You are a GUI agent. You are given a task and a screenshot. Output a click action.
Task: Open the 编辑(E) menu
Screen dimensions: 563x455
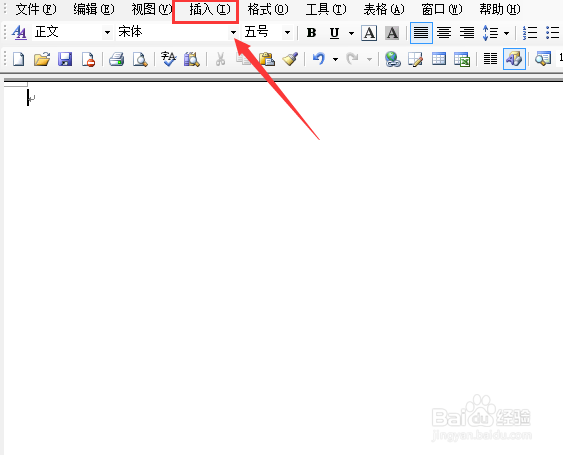[94, 9]
